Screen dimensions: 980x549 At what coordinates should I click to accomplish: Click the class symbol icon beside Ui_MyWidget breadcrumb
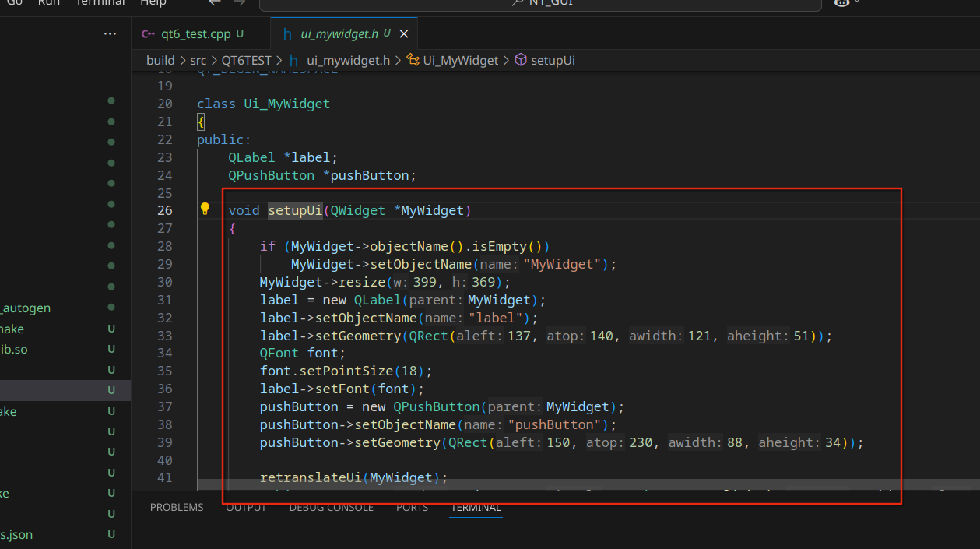coord(413,60)
